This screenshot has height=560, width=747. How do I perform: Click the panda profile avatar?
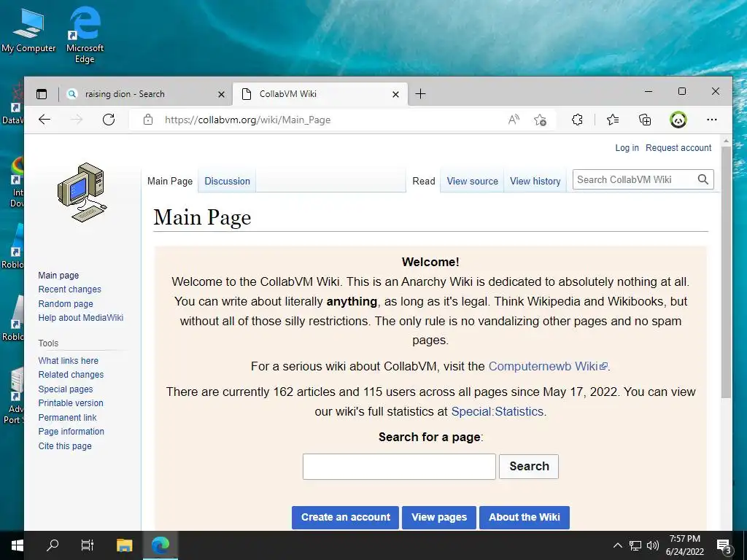click(678, 120)
